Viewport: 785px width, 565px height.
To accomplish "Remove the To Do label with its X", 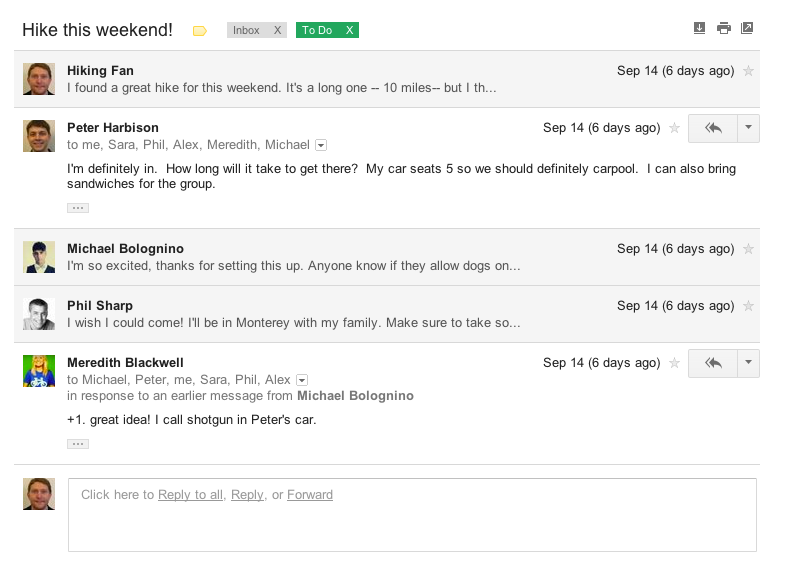I will pos(349,31).
